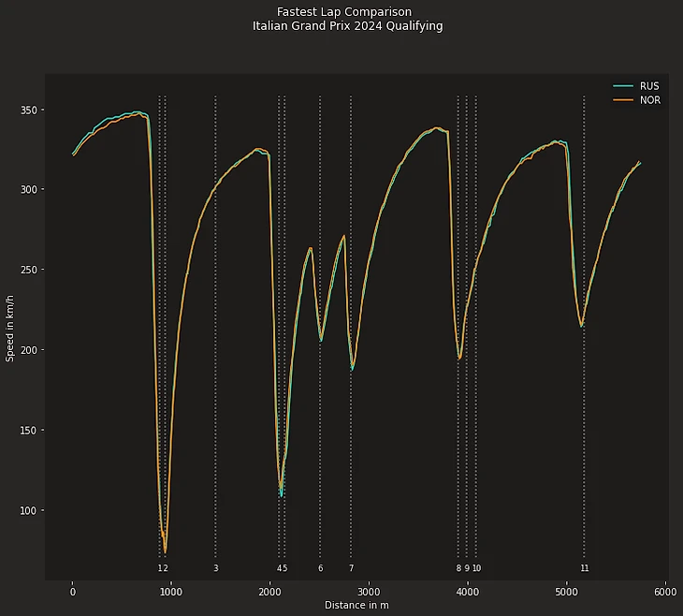Click the corner 4 marker number
Image resolution: width=683 pixels, height=616 pixels.
click(279, 568)
